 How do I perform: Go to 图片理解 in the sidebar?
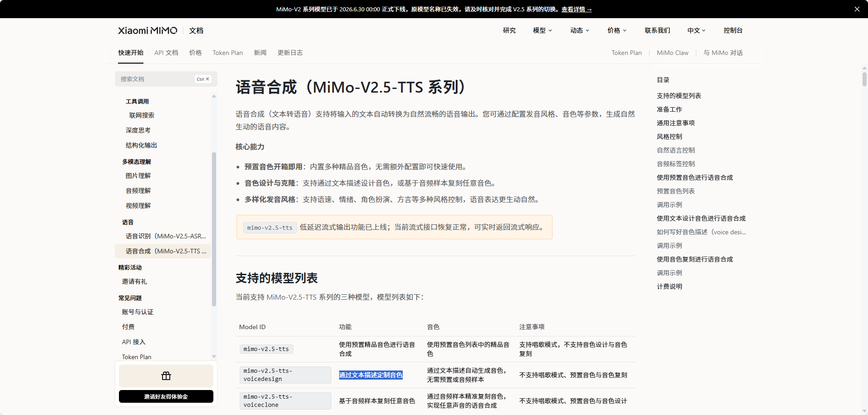(x=138, y=176)
